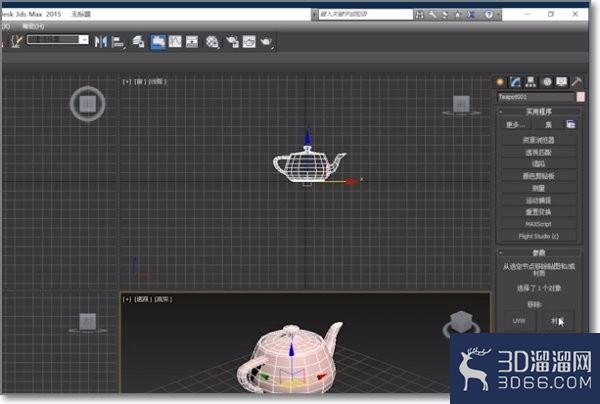Screen dimensions: 600x404
Task: Click the Favorites star icon in InfoCenter
Action: 458,15
